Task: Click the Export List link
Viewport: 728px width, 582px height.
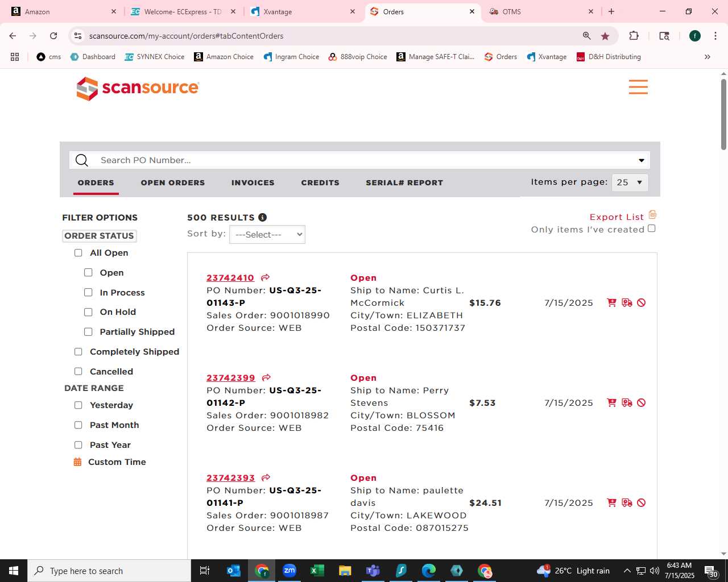Action: [617, 217]
